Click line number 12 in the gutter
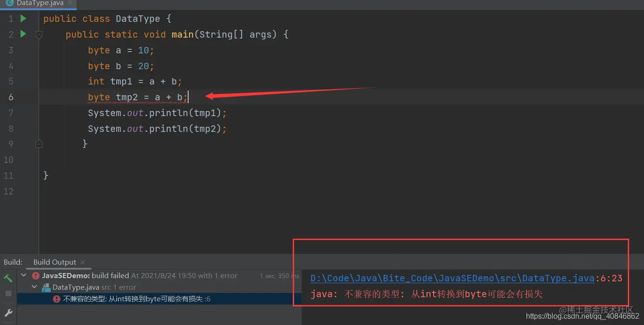 click(x=9, y=191)
